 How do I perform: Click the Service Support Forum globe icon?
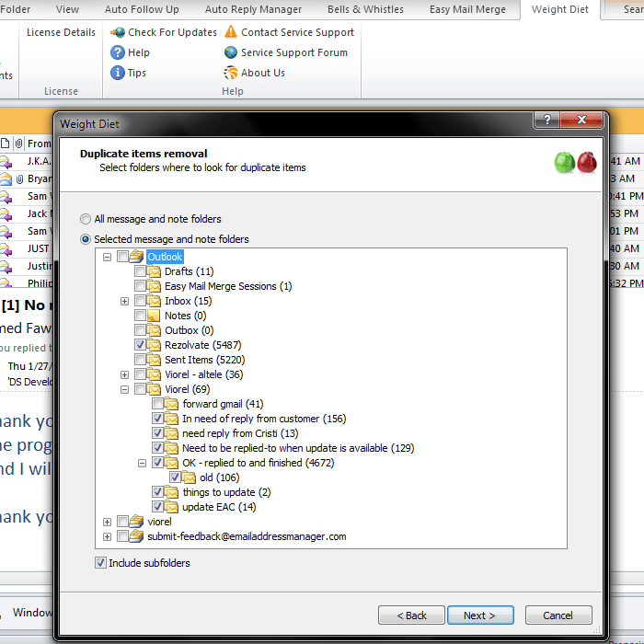coord(231,52)
